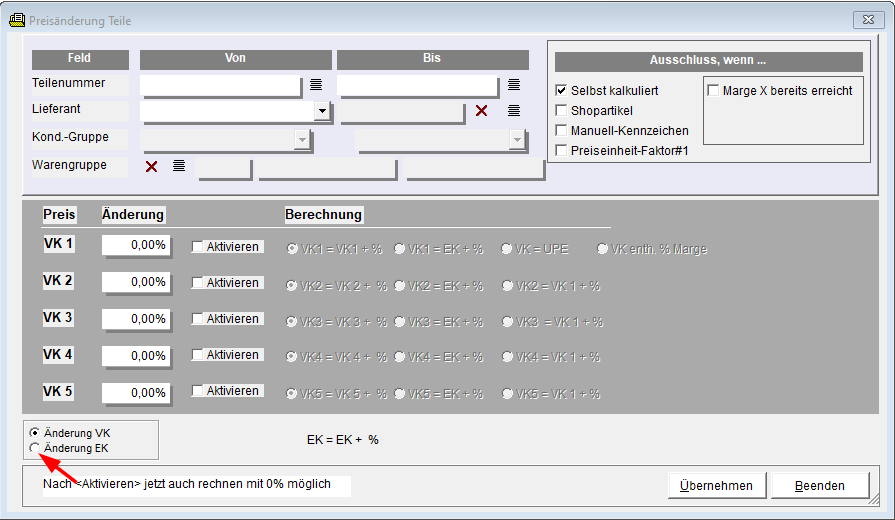Click the EK = EK + % label
895x520 pixels.
click(x=342, y=440)
